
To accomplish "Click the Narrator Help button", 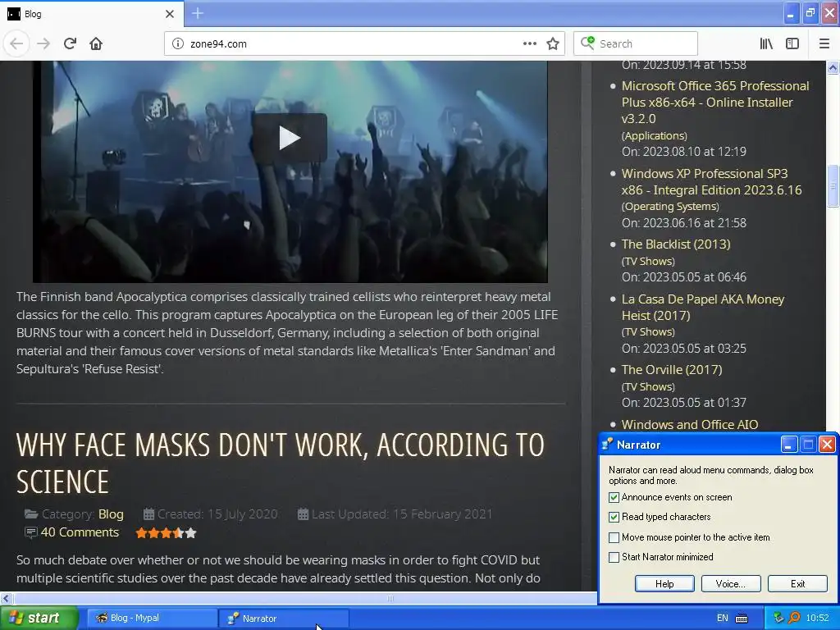I will click(664, 583).
